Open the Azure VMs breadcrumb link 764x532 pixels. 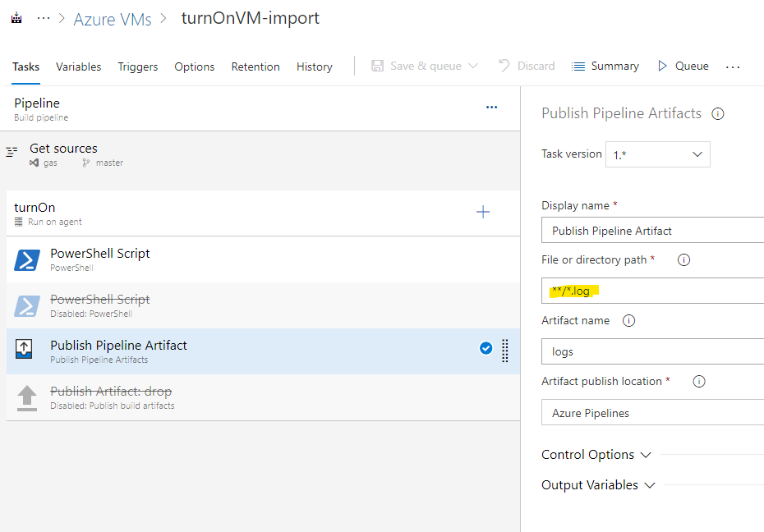coord(113,19)
